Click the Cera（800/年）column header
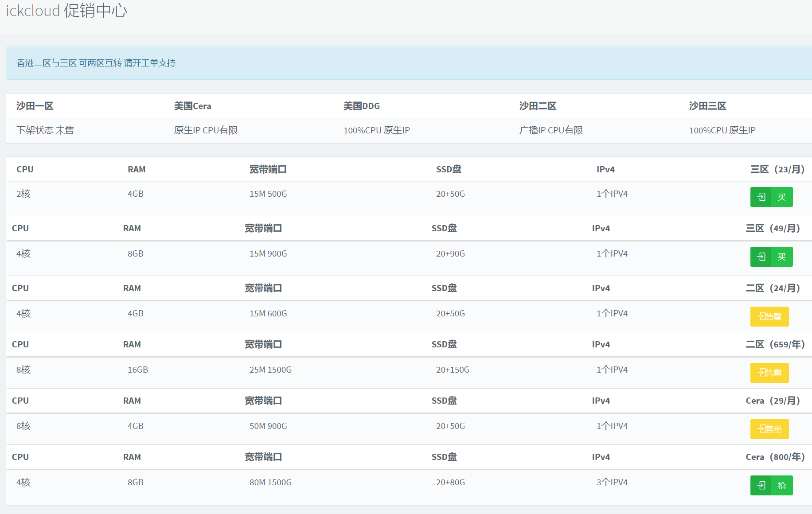The image size is (812, 514). [775, 457]
